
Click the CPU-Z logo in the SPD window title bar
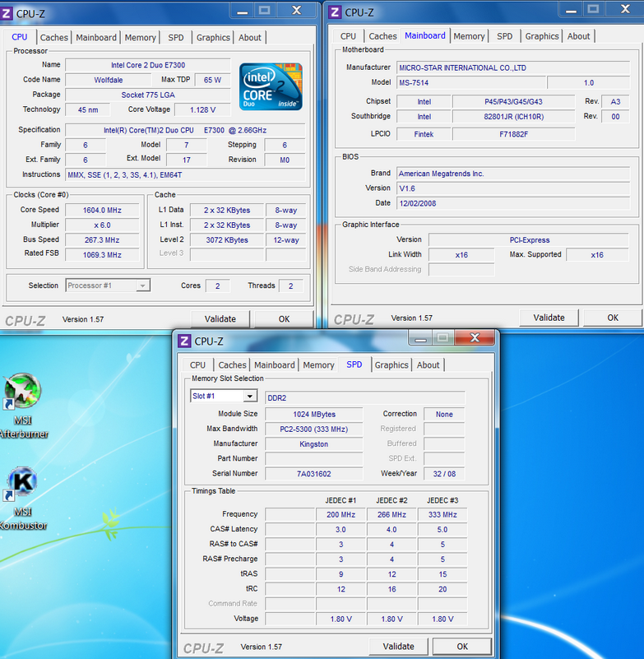pyautogui.click(x=184, y=341)
